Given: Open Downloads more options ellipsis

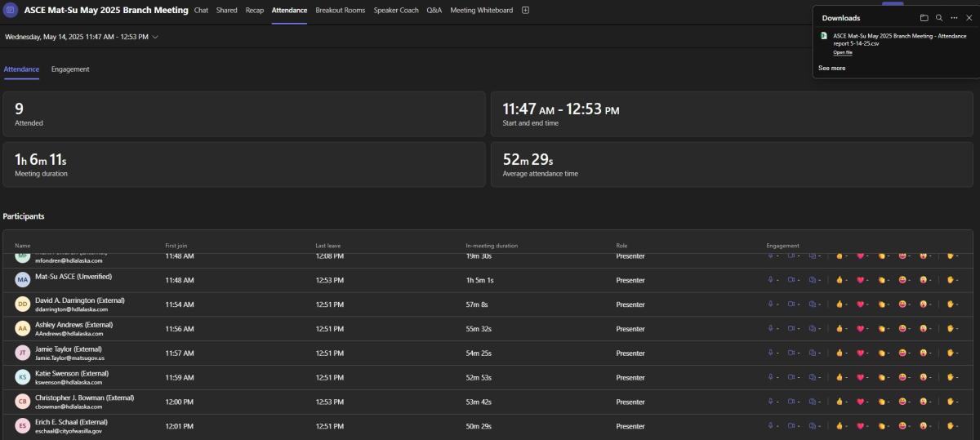Looking at the screenshot, I should (x=954, y=18).
